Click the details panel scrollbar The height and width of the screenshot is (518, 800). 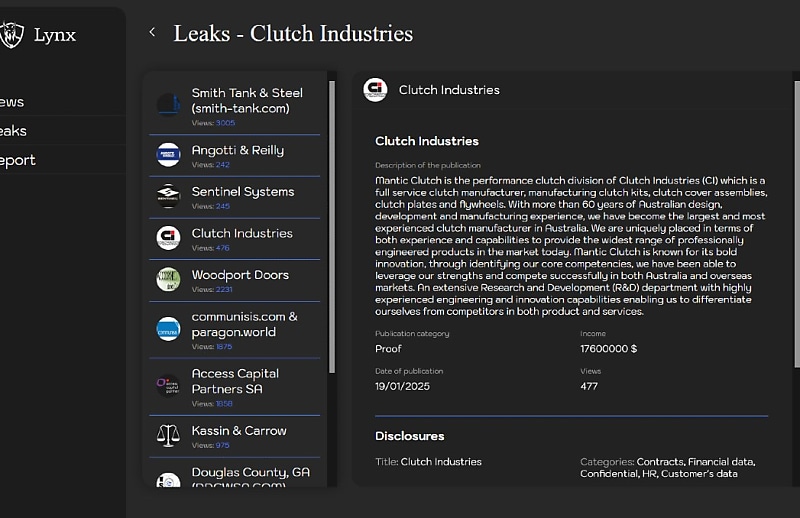[x=797, y=224]
